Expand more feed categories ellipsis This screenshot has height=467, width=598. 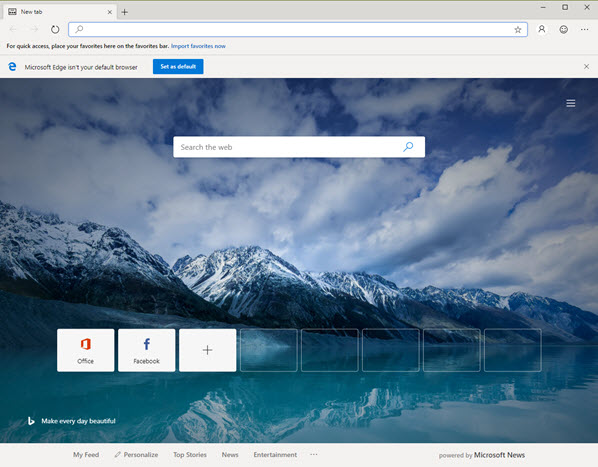point(313,454)
